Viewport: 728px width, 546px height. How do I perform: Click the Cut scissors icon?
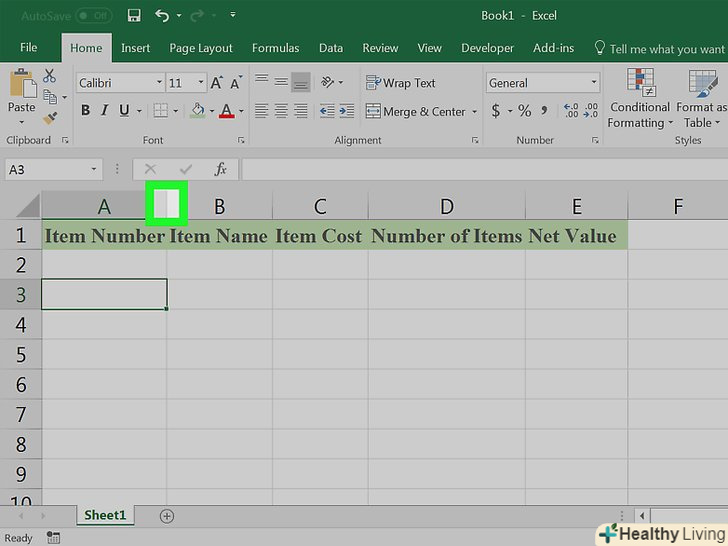coord(50,76)
